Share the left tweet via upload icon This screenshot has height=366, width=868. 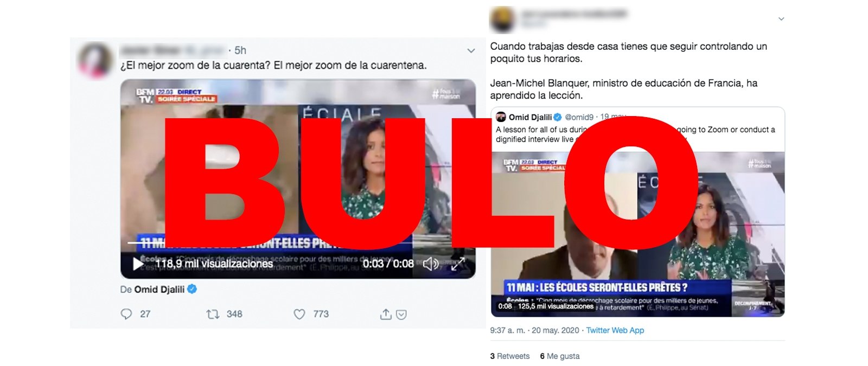click(x=386, y=314)
